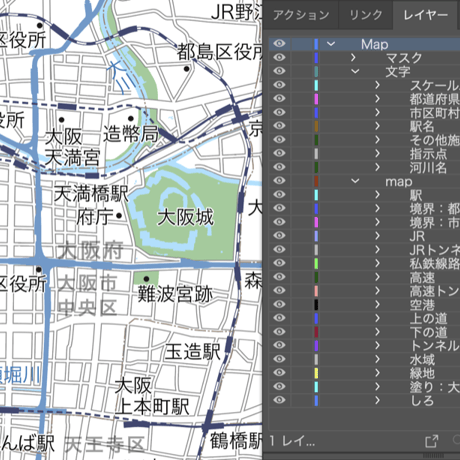Expand the 駅名 layer

tap(377, 126)
